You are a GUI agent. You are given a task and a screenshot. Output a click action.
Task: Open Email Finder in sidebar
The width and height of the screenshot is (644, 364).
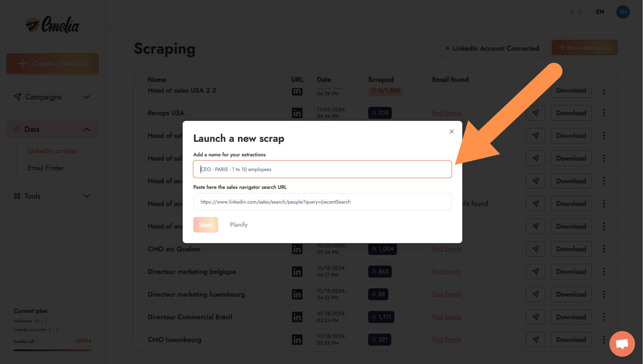pyautogui.click(x=46, y=168)
